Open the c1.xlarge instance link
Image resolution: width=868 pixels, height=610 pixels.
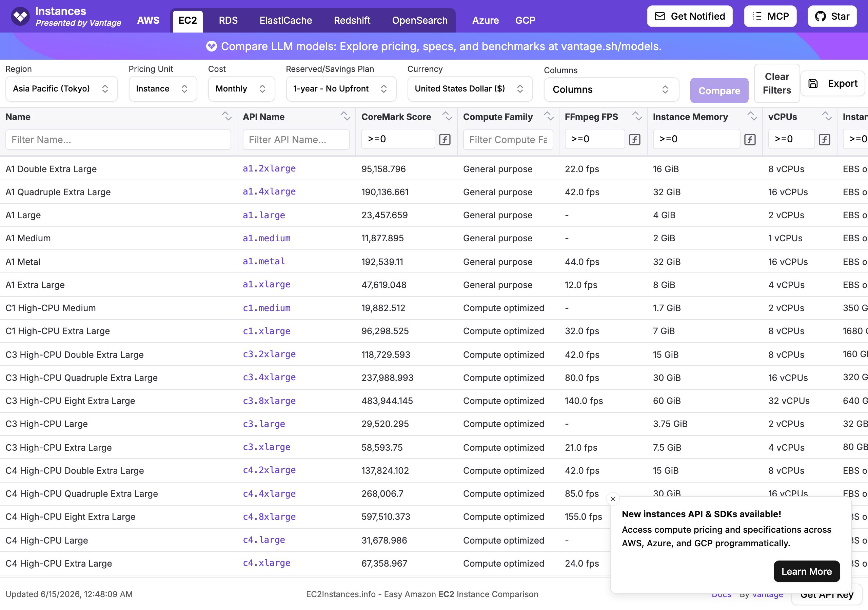pos(267,331)
